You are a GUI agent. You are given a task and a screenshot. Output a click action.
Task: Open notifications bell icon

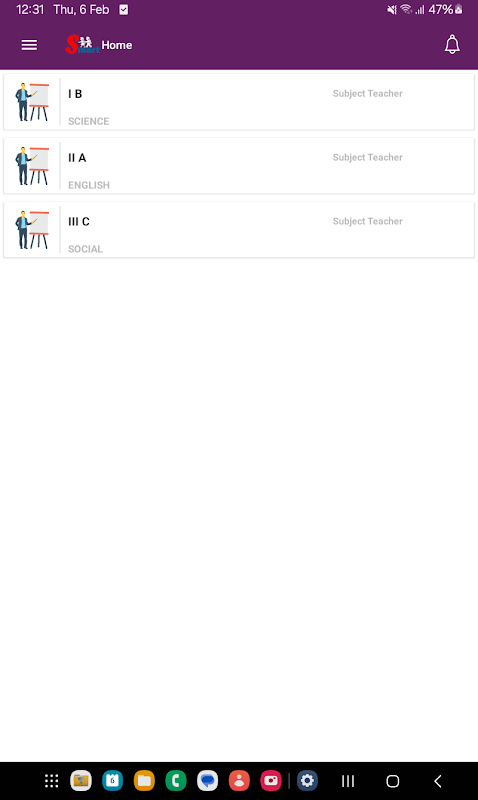(x=452, y=45)
